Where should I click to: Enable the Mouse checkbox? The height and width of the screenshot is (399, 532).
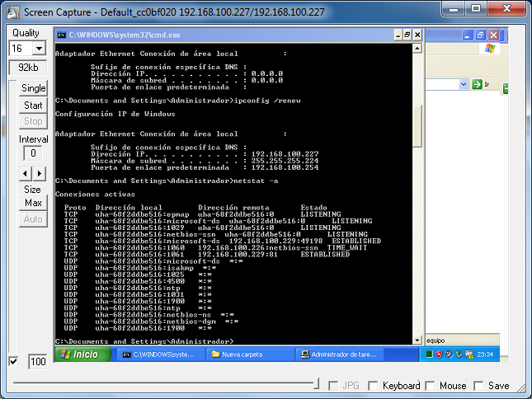pos(431,386)
